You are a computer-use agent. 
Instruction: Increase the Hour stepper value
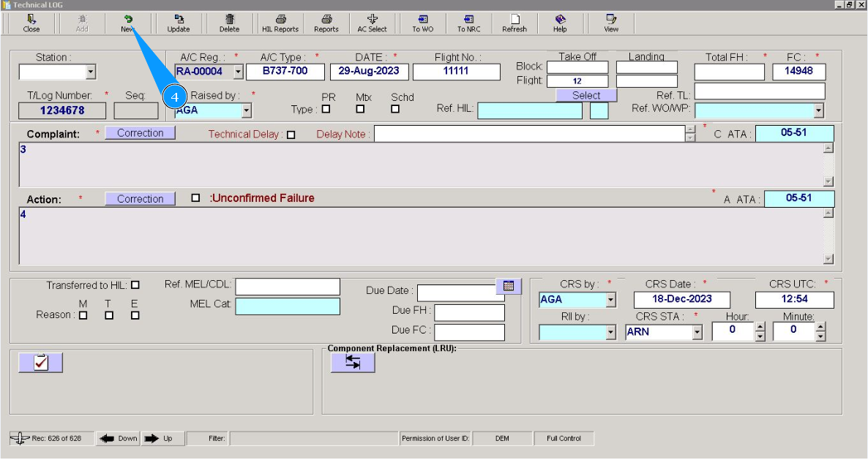pyautogui.click(x=760, y=328)
